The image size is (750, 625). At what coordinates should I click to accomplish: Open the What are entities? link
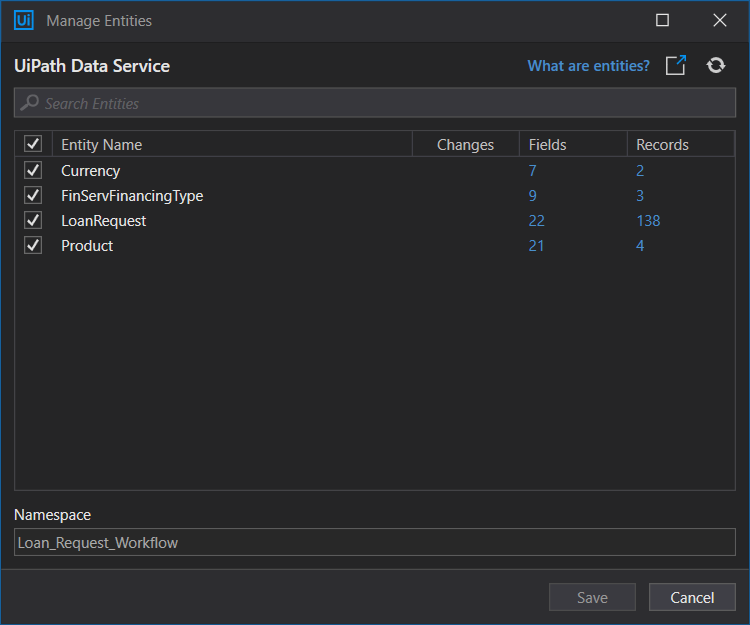click(588, 66)
